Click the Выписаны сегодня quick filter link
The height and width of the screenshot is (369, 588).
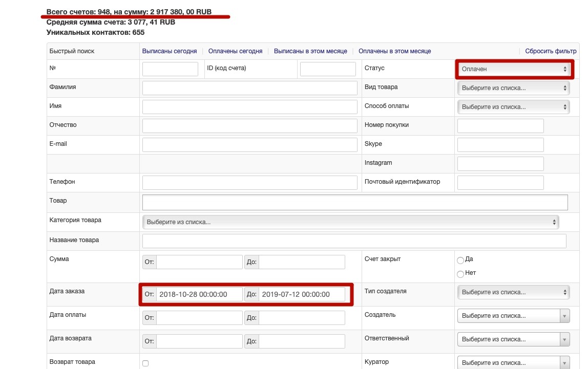pyautogui.click(x=169, y=51)
